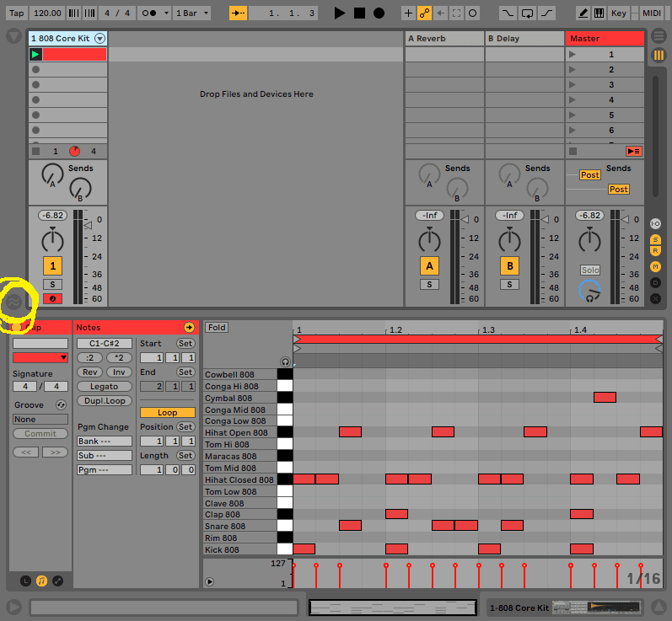Enable Draw Mode with the pencil icon
Viewport: 672px width, 621px height.
[x=583, y=13]
